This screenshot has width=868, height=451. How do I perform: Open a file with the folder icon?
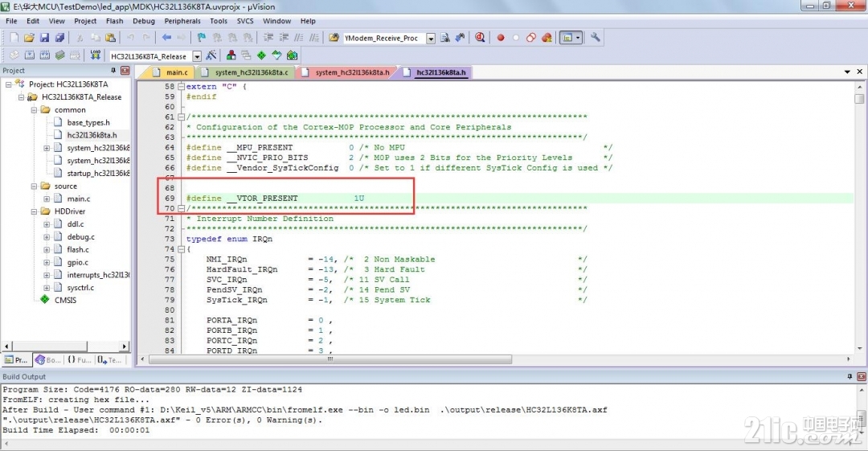pyautogui.click(x=30, y=38)
